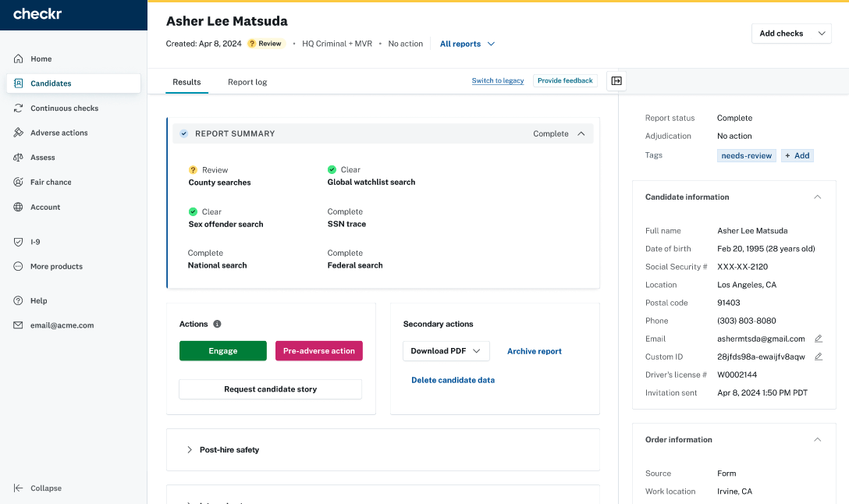Screen dimensions: 849x504
Task: Click the HQ Criminal + MVR package label
Action: click(x=337, y=44)
